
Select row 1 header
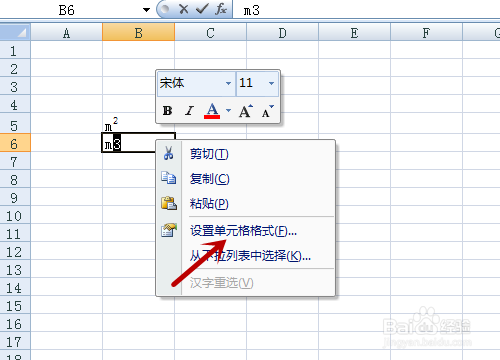point(15,51)
